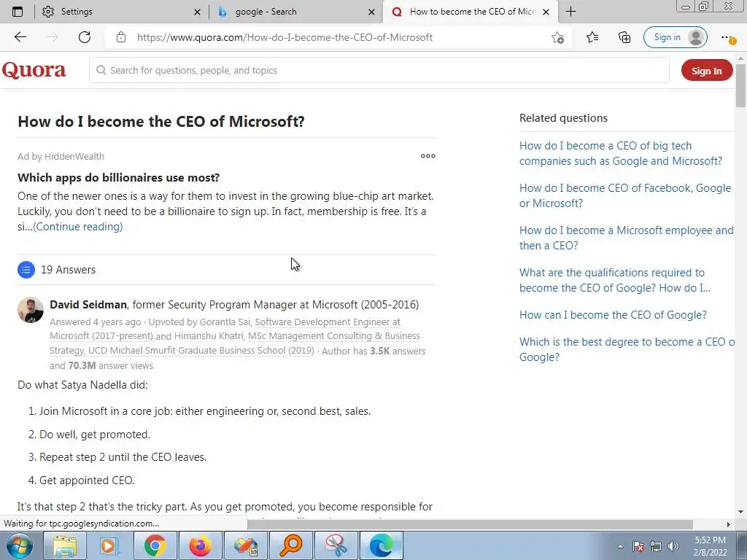Click the volume speaker tray icon
Image resolution: width=747 pixels, height=560 pixels.
pos(673,546)
